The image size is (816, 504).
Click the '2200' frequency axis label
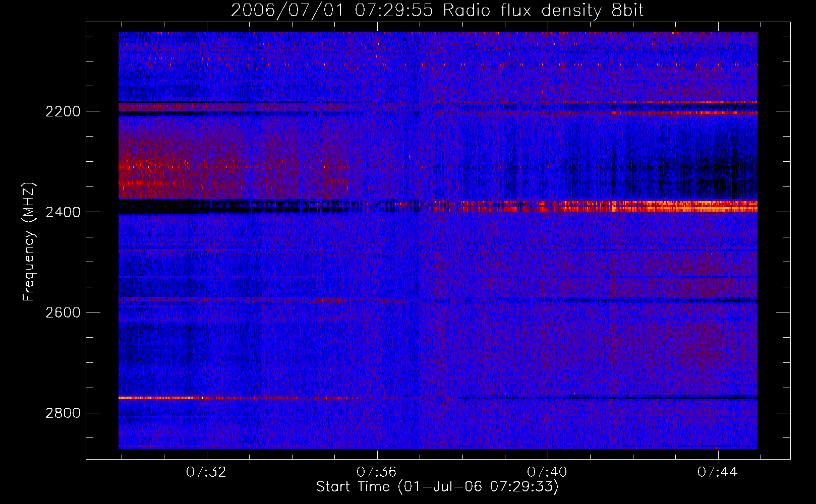63,111
